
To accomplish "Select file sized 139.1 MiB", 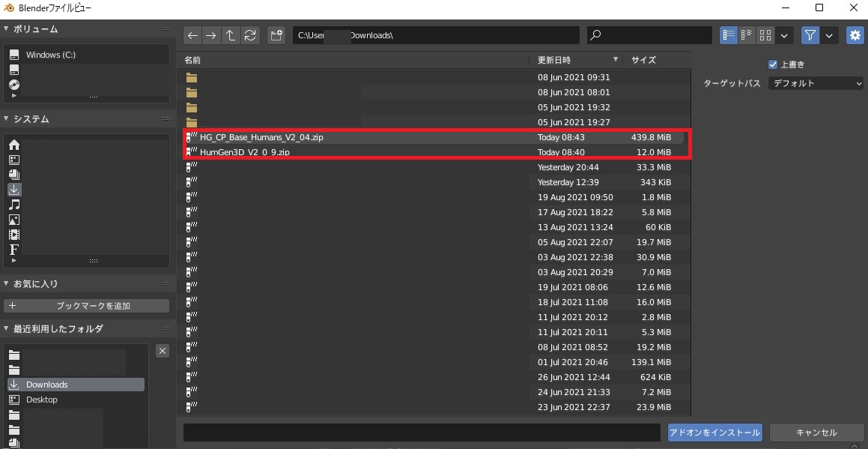I will point(434,363).
